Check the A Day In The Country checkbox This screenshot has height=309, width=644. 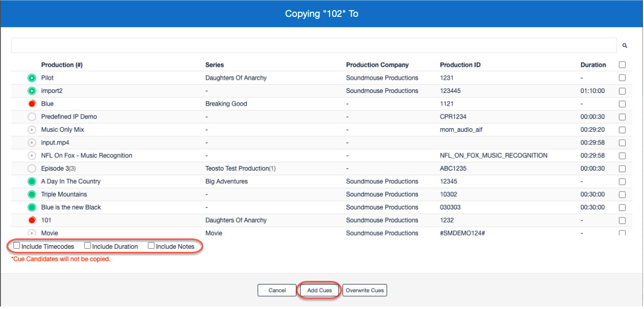pyautogui.click(x=622, y=181)
